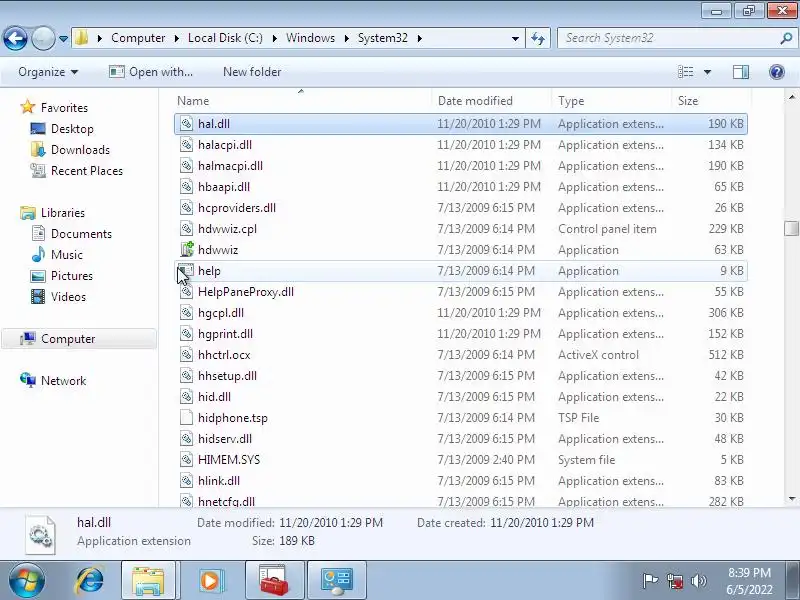Sort by the Type column header
The image size is (800, 600).
(611, 101)
